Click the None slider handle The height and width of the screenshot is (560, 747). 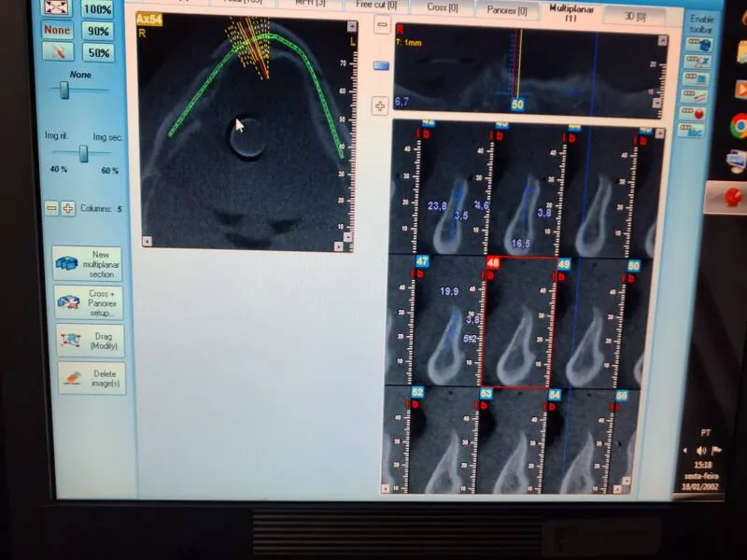click(63, 90)
